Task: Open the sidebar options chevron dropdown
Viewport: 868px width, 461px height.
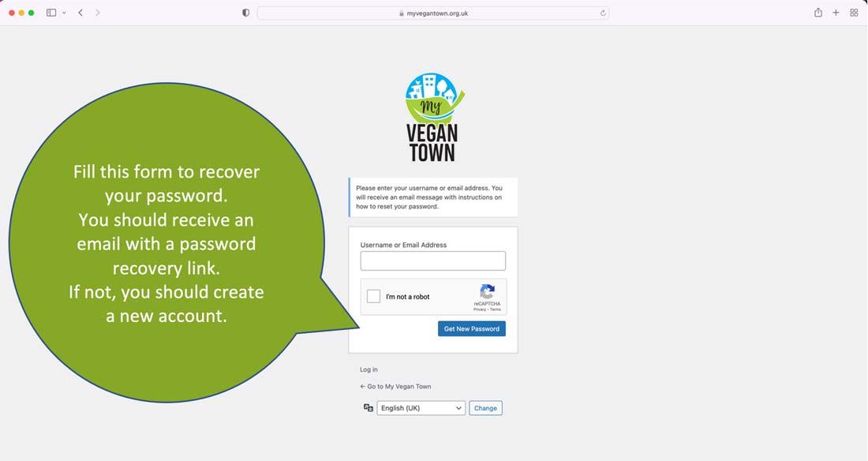Action: [64, 13]
